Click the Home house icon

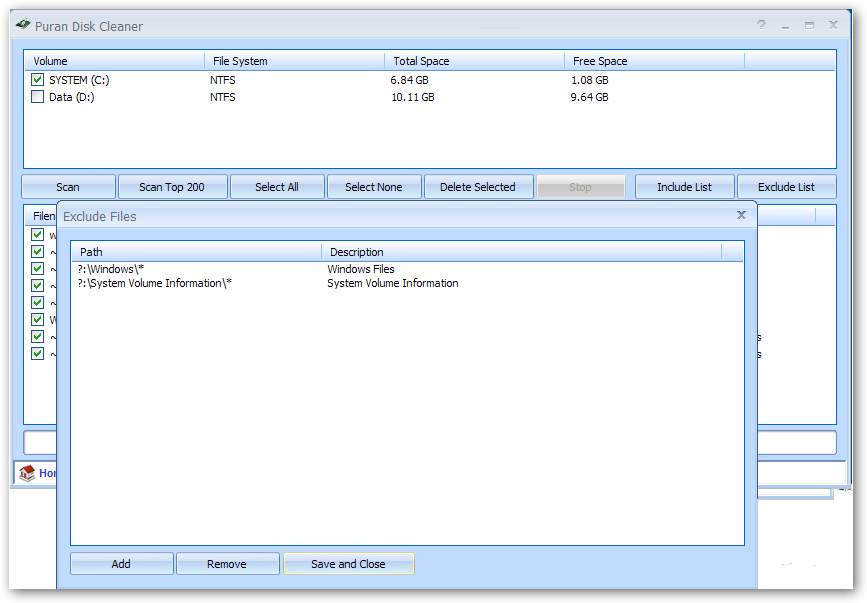pos(27,473)
